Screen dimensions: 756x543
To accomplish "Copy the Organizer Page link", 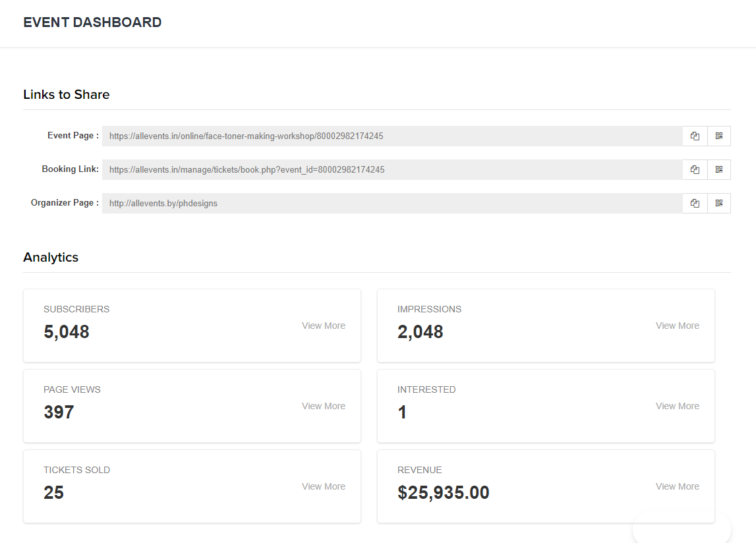I will click(695, 203).
